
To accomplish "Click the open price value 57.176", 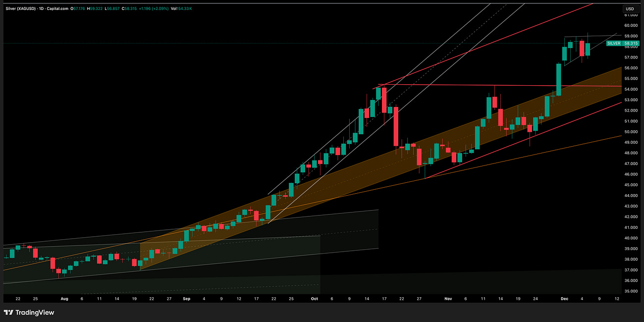I will pyautogui.click(x=78, y=8).
